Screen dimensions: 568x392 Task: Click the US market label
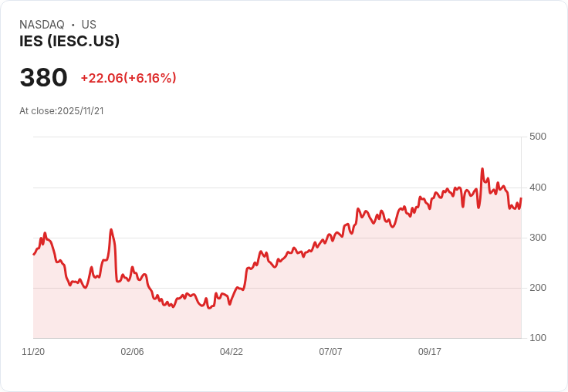[89, 25]
